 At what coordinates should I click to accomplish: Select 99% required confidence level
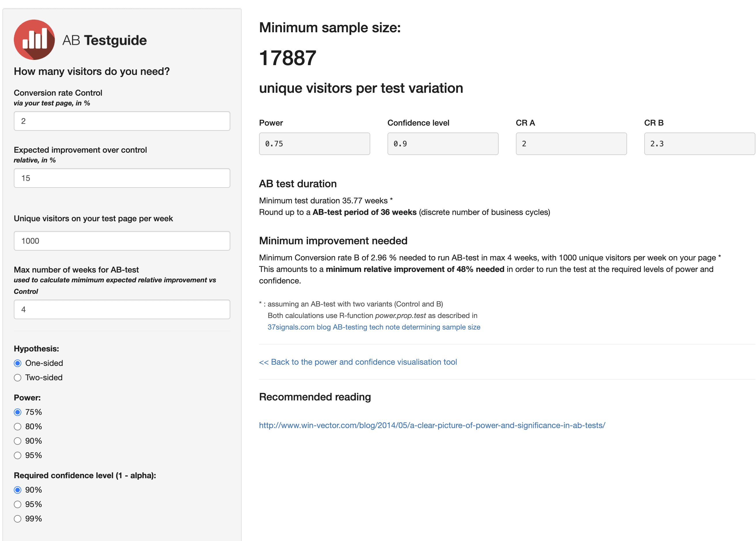tap(18, 518)
